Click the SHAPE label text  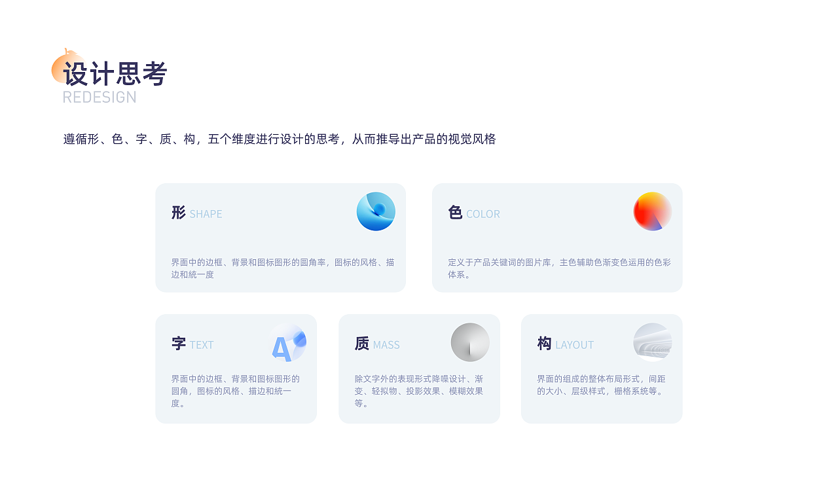(x=206, y=214)
